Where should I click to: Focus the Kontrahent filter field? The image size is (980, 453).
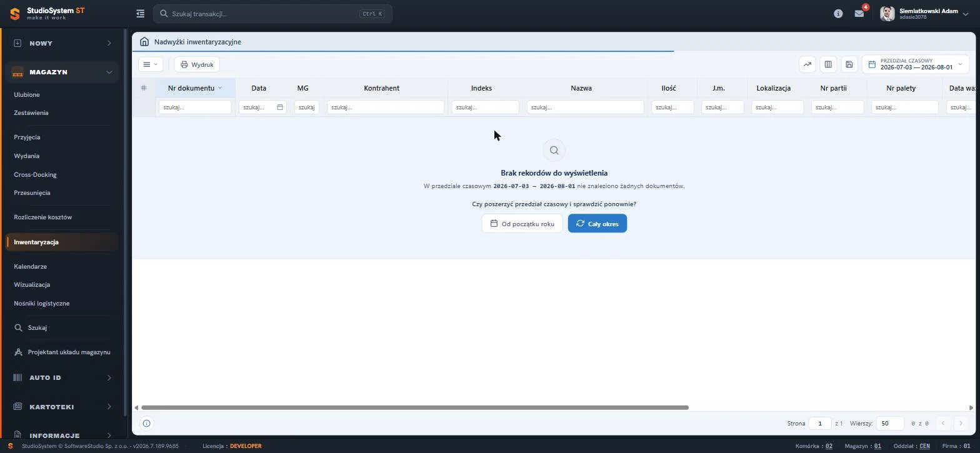(x=386, y=107)
